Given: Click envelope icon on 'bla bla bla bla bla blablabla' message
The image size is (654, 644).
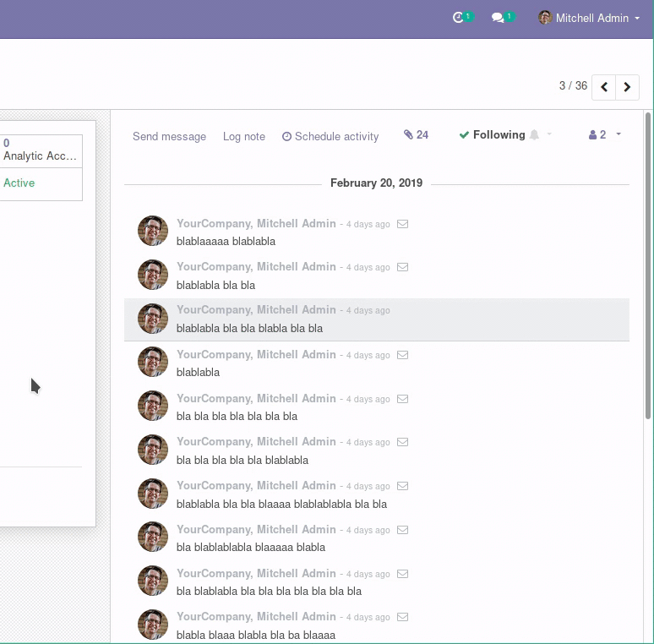Looking at the screenshot, I should [403, 442].
